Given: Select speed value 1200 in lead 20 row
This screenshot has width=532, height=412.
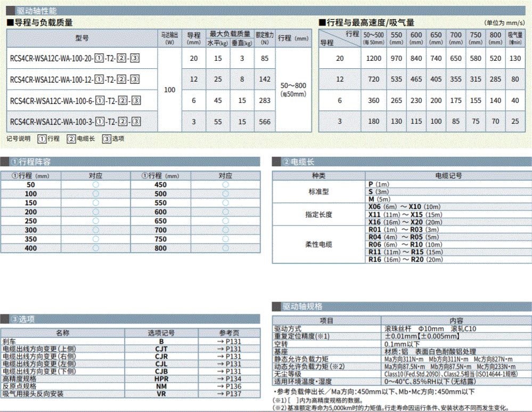Looking at the screenshot, I should 373,59.
